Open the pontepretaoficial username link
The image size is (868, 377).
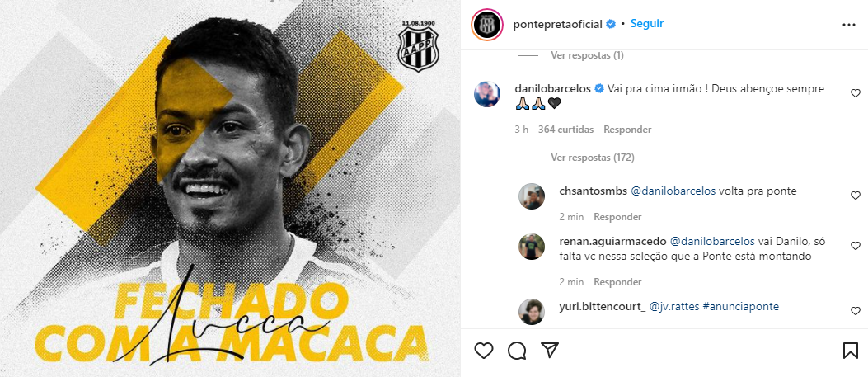click(x=557, y=25)
